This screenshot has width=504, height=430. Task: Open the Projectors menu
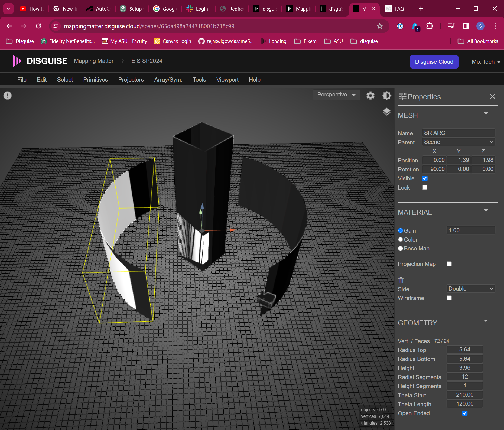coord(131,80)
